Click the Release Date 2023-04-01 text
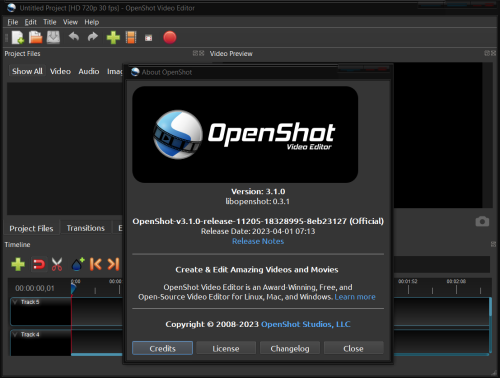 tap(258, 231)
